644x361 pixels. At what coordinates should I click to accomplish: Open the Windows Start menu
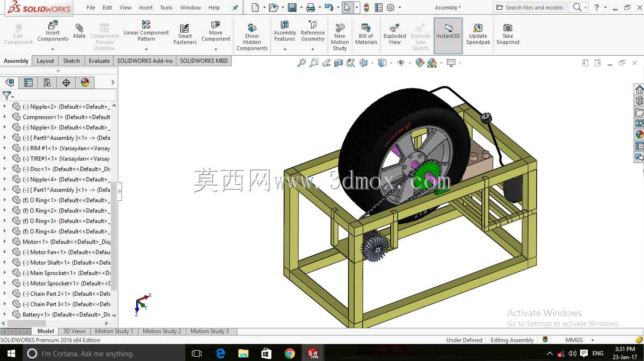[x=10, y=353]
